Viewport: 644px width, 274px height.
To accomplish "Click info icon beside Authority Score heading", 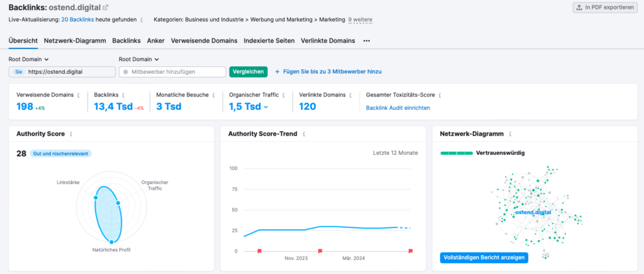I will pos(71,134).
